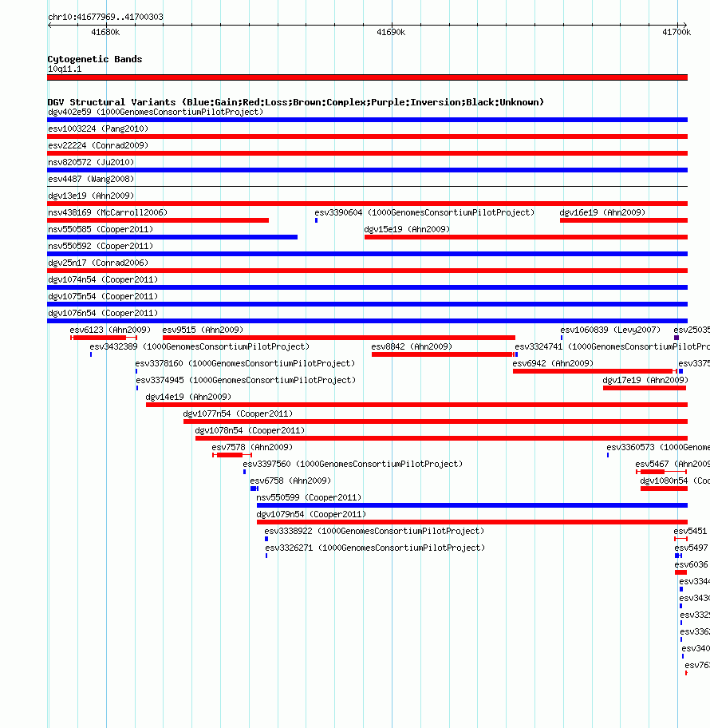Click the esv6942 (Ahn2009) label
Image resolution: width=710 pixels, height=728 pixels.
click(553, 363)
